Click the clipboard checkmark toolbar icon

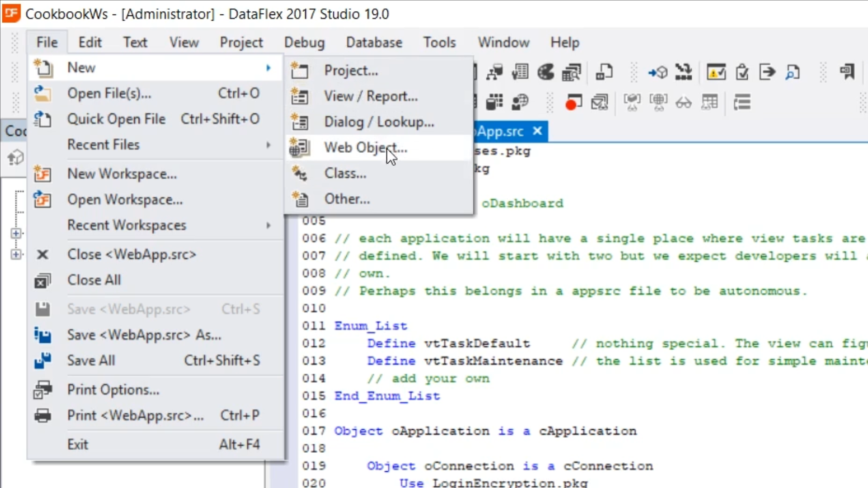click(742, 72)
